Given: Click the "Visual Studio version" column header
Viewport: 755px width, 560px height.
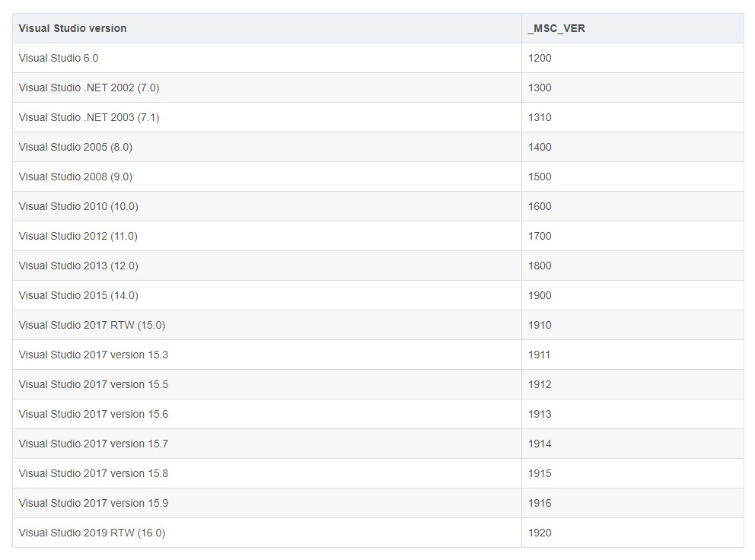Looking at the screenshot, I should [x=73, y=28].
